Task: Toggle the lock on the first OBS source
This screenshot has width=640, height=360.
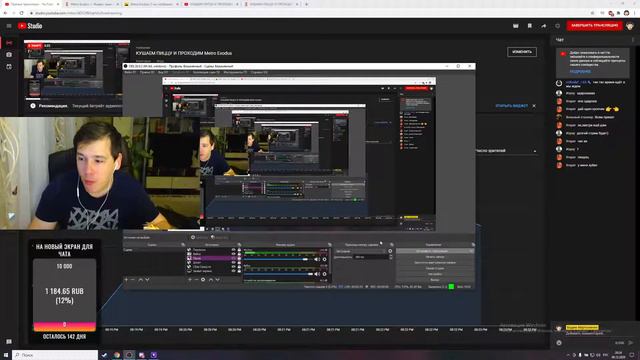Action: (239, 249)
